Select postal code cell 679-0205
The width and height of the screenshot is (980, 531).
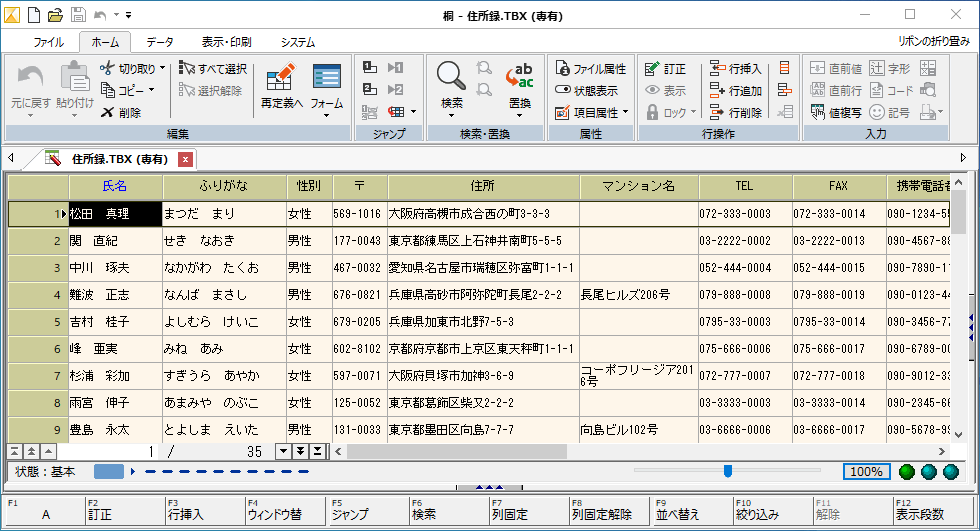[x=359, y=322]
